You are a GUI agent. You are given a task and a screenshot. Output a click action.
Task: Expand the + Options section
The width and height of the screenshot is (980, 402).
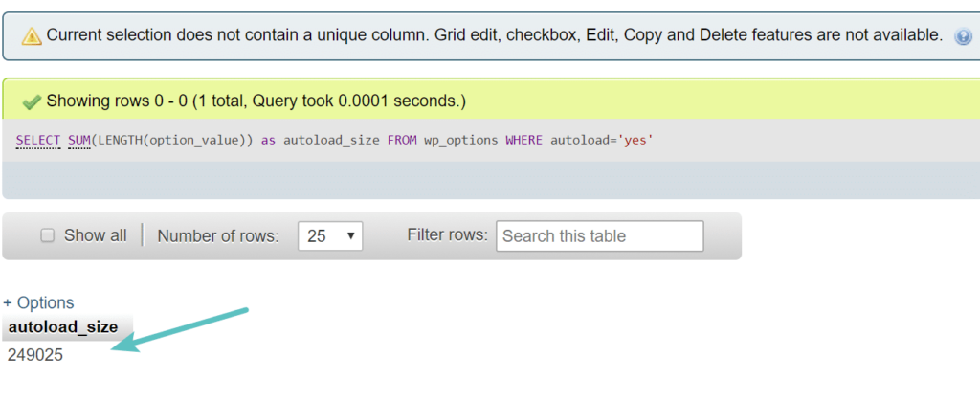pyautogui.click(x=38, y=302)
